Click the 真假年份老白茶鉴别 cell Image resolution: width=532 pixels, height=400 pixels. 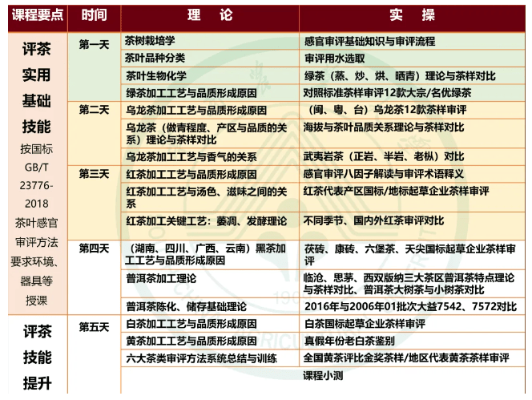click(x=412, y=341)
